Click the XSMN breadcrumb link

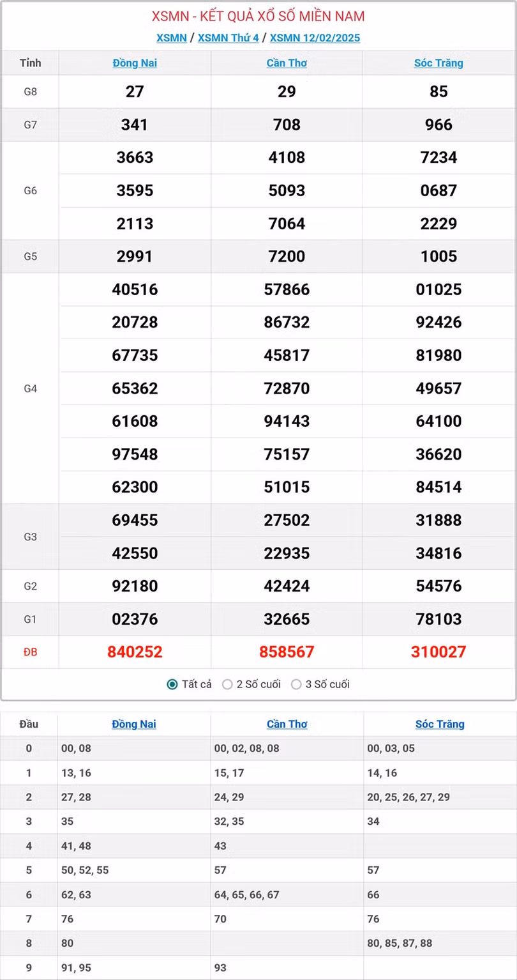pyautogui.click(x=171, y=38)
